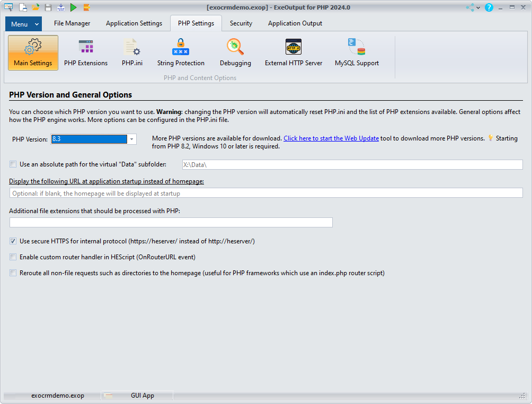Screen dimensions: 532x404
Task: Check Reroute all non-file requests option
Action: click(13, 273)
